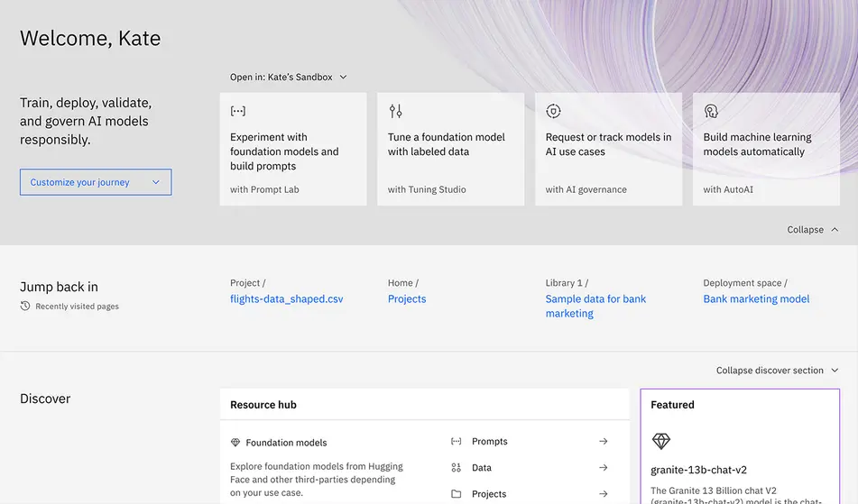The width and height of the screenshot is (858, 504).
Task: Click the Resource hub heading
Action: 263,405
